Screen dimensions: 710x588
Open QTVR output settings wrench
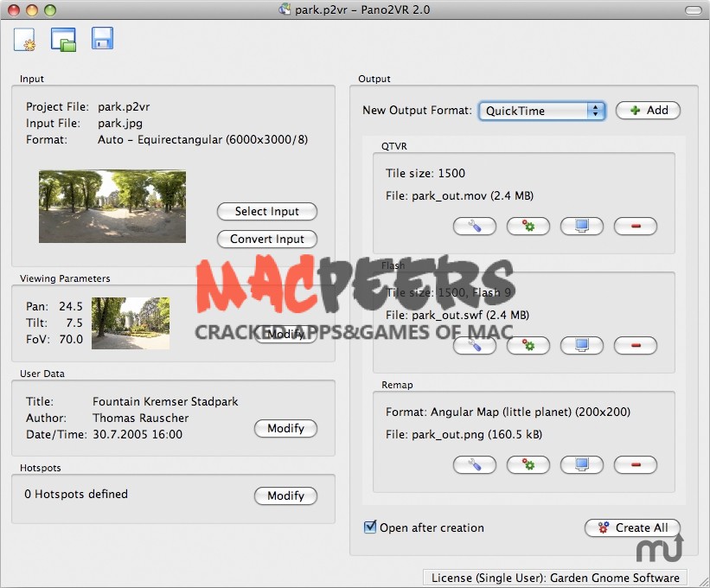point(475,226)
